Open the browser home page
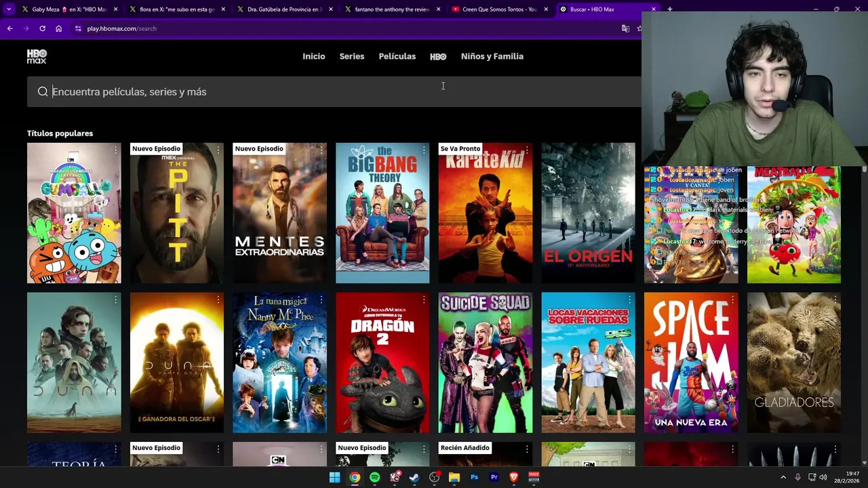 click(58, 28)
